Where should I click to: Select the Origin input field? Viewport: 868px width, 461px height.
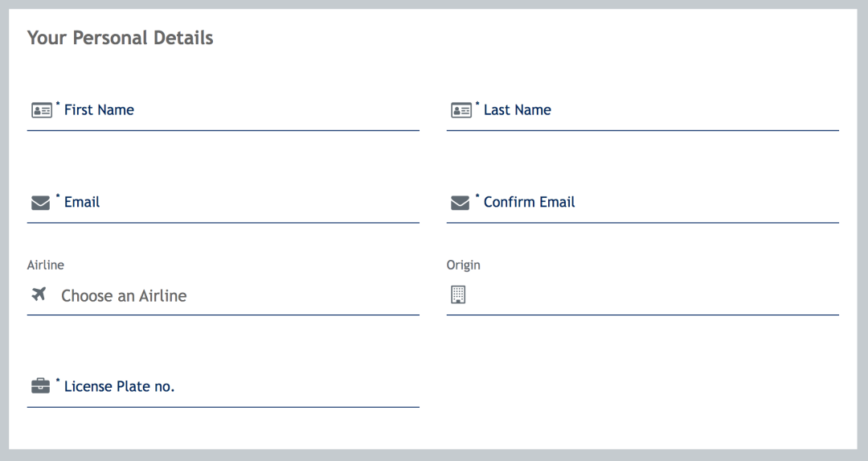coord(651,295)
